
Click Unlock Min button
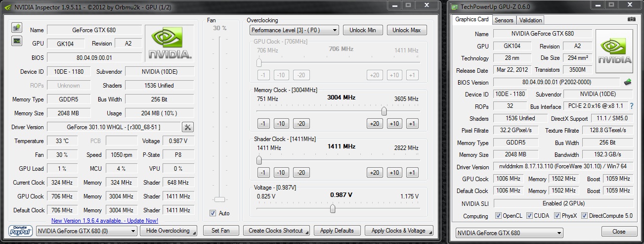coord(362,30)
